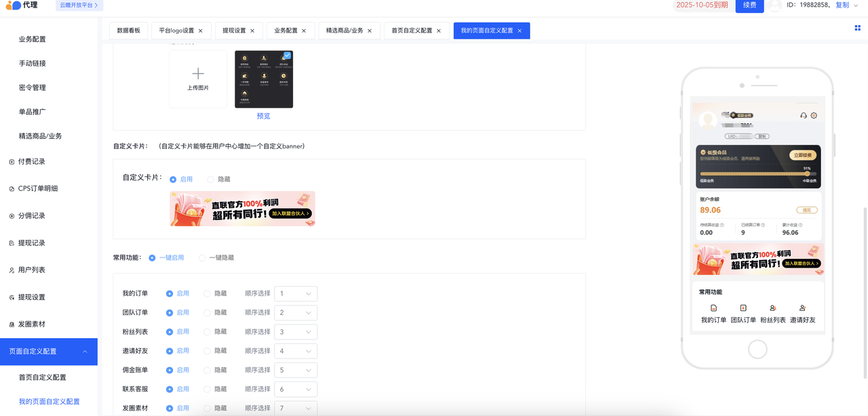Click the settings gear icon in phone preview

point(814,116)
